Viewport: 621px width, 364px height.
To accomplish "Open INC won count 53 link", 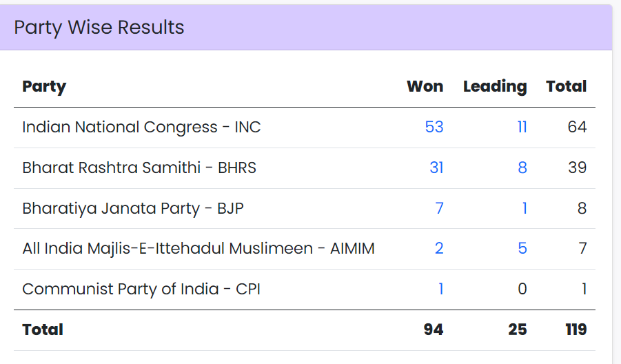I will (434, 127).
